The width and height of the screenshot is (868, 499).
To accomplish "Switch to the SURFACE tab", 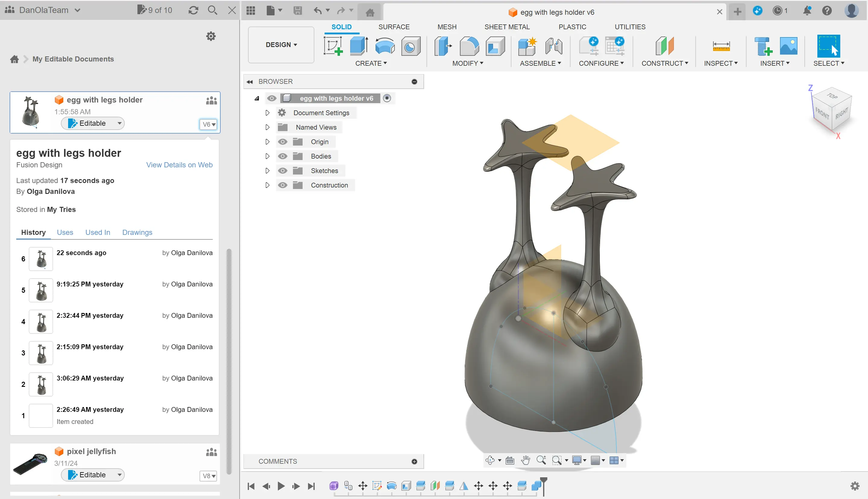I will pyautogui.click(x=394, y=27).
